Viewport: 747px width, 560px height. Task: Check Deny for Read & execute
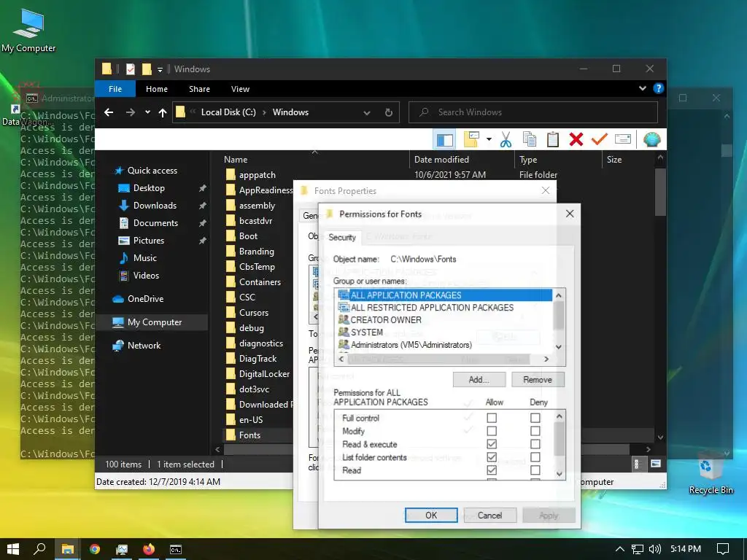click(535, 444)
